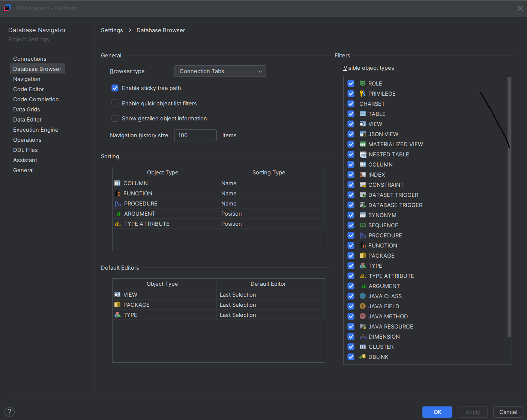Click the ROLE mask icon in Filters
The width and height of the screenshot is (527, 420).
363,83
